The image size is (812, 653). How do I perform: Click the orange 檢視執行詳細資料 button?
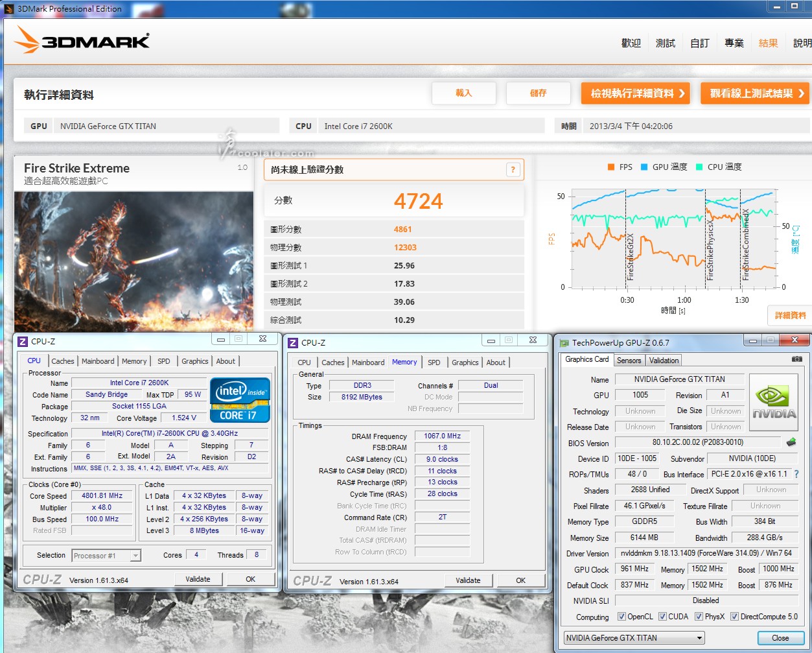[635, 93]
